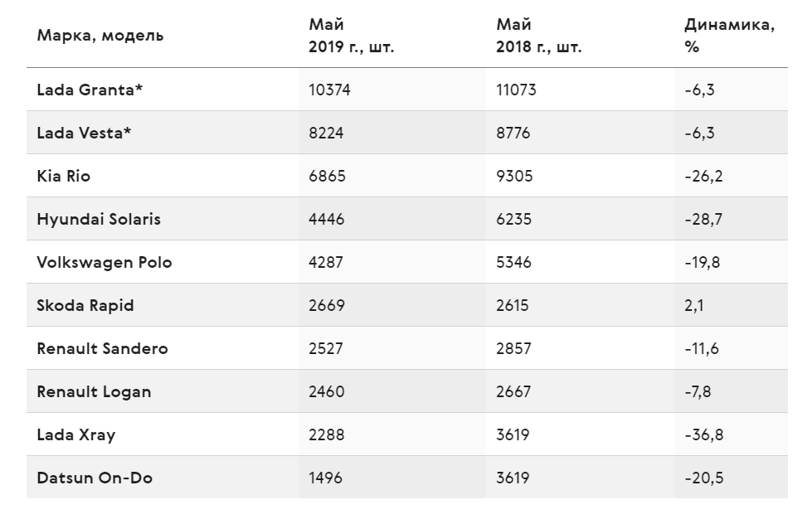Screen dimensions: 812x529
Task: Click the Lada Xray model cell
Action: (x=76, y=434)
